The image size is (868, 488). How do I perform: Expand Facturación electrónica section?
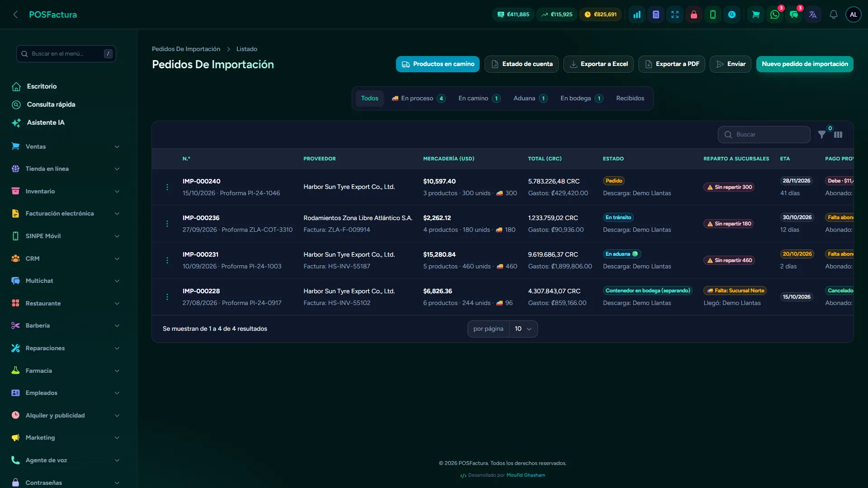pyautogui.click(x=66, y=214)
